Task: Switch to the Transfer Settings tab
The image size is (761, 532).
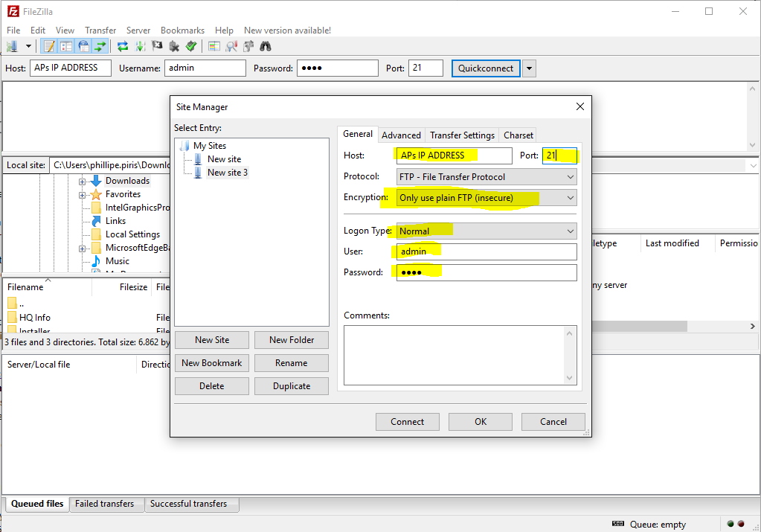Action: click(x=462, y=135)
